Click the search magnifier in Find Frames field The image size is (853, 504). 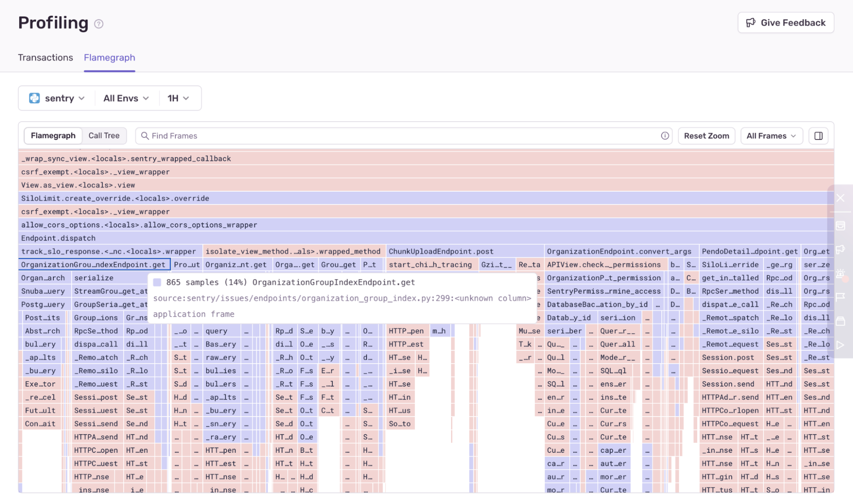point(145,136)
